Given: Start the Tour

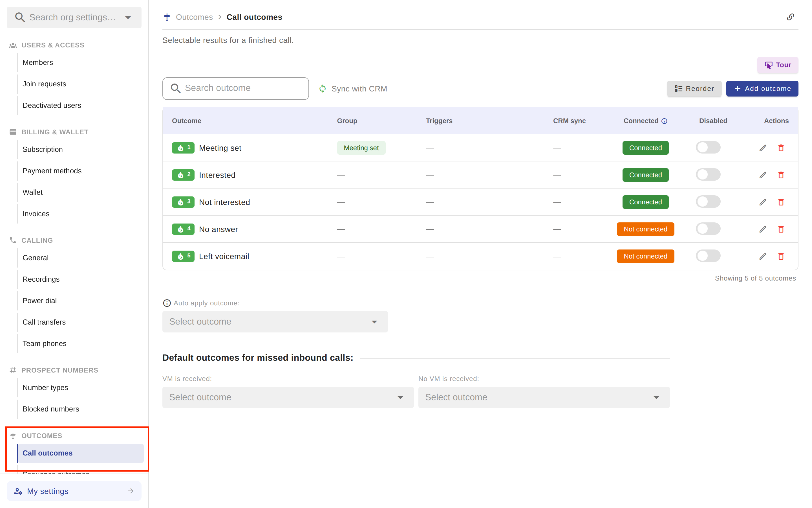Looking at the screenshot, I should [x=777, y=65].
